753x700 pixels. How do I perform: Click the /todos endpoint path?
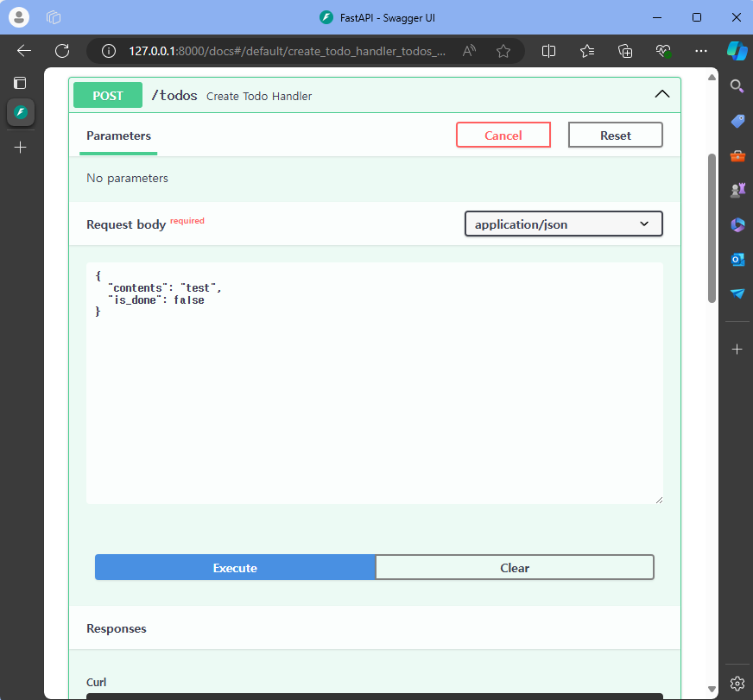pos(174,96)
